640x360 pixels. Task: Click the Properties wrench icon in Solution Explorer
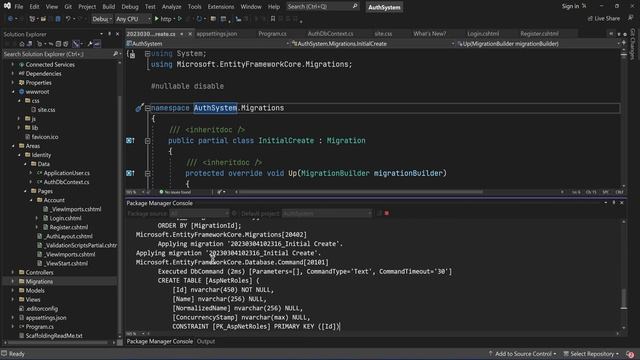click(90, 44)
